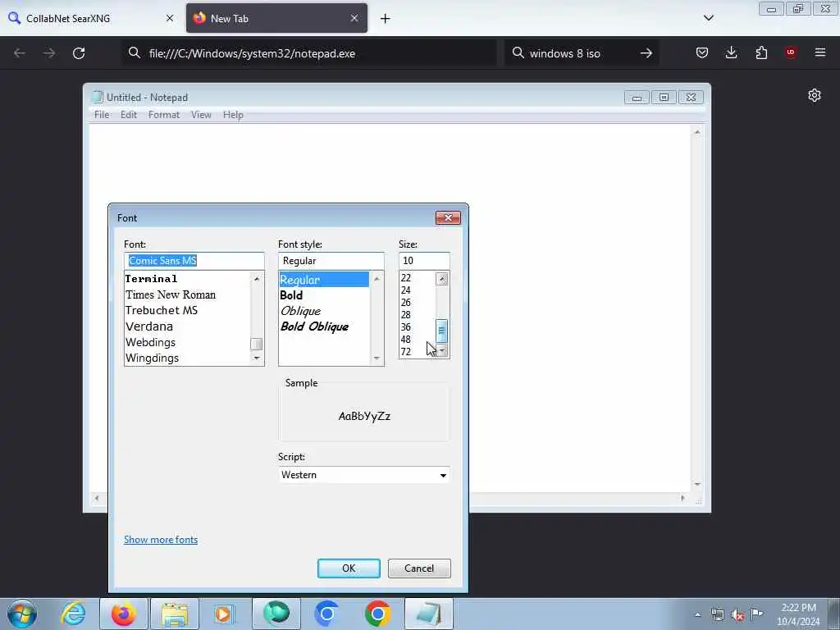The height and width of the screenshot is (630, 840).
Task: Click the size list scrollbar thumb
Action: click(x=442, y=331)
